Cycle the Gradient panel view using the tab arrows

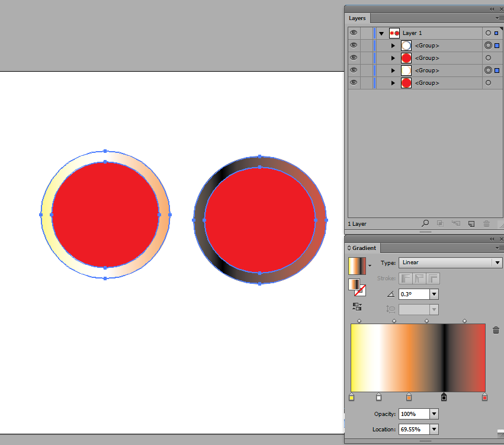pyautogui.click(x=349, y=248)
